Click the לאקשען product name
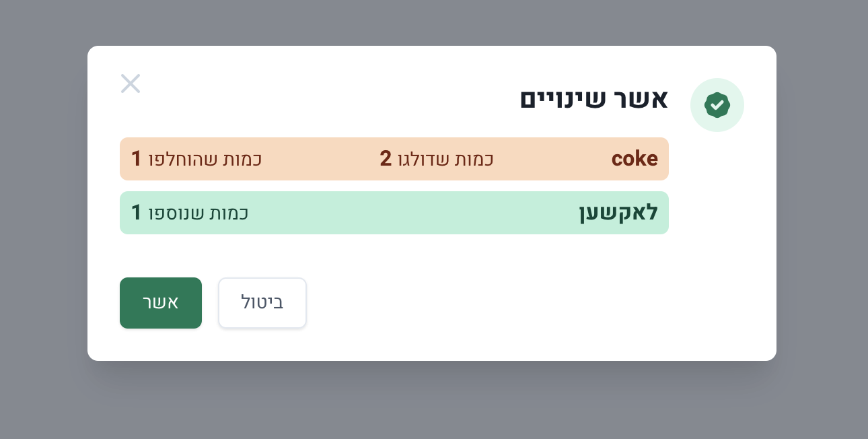The height and width of the screenshot is (439, 868). coord(618,213)
